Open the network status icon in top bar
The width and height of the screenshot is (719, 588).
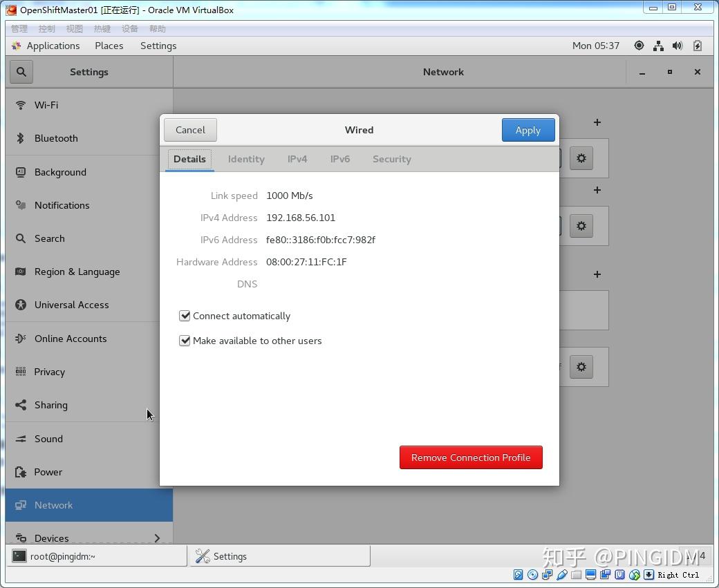pos(658,46)
